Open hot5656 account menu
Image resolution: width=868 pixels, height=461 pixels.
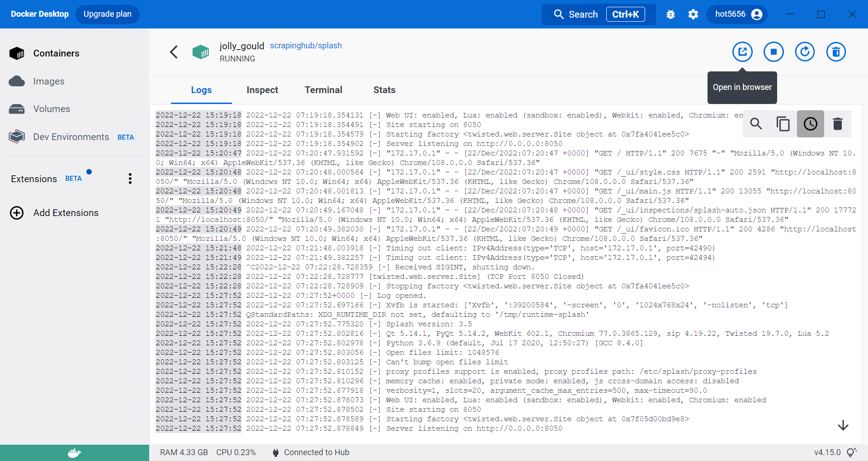coord(738,14)
